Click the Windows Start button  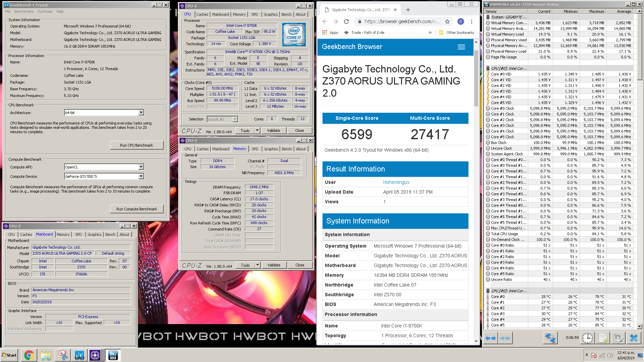(x=9, y=355)
